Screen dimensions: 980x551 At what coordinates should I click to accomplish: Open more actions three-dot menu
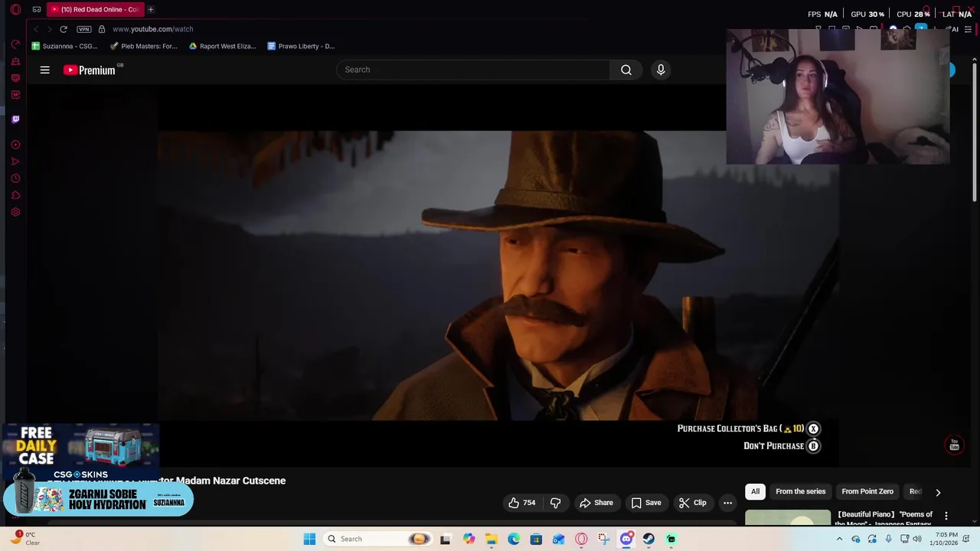tap(727, 503)
